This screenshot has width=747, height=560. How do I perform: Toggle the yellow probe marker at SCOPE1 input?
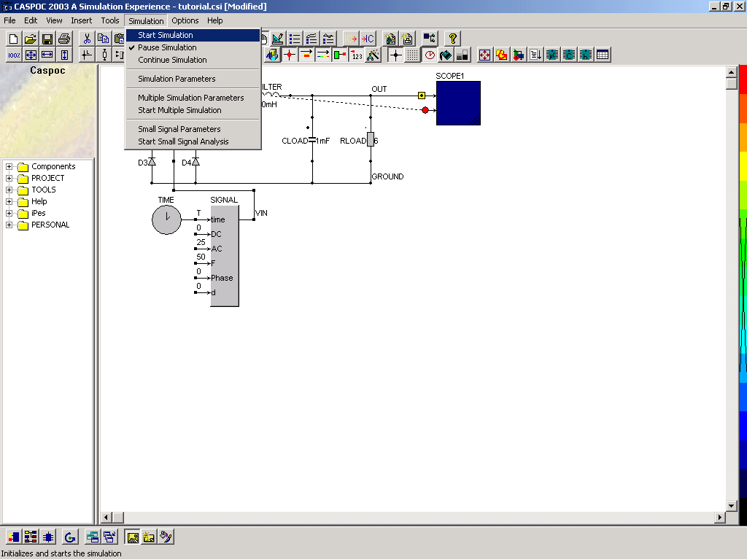pos(422,96)
